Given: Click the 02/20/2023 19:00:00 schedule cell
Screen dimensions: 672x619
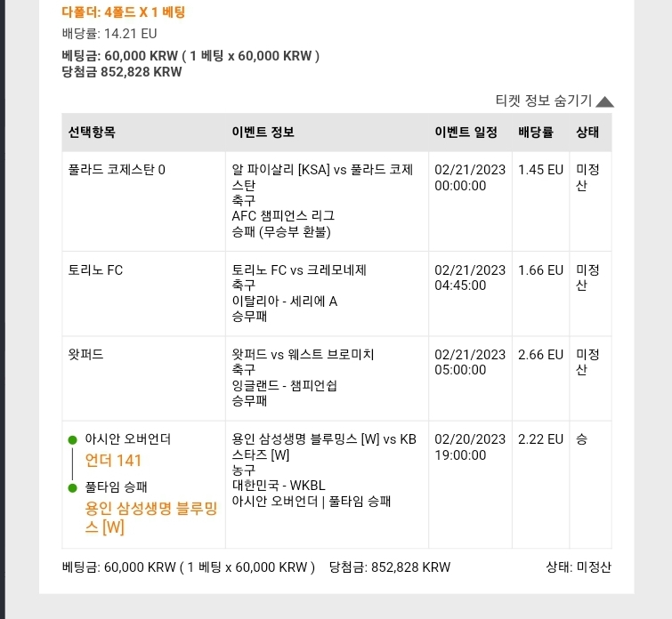Looking at the screenshot, I should [x=470, y=446].
